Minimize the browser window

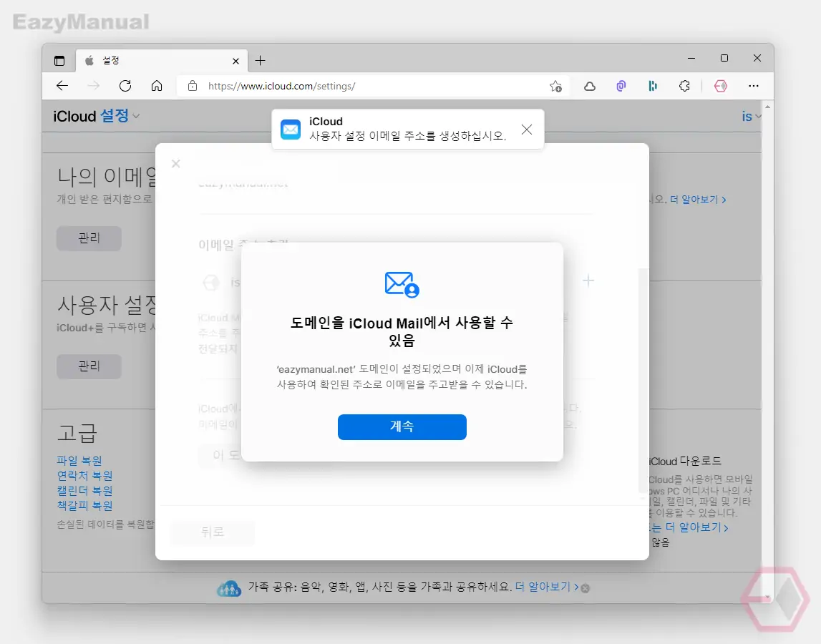click(x=691, y=58)
